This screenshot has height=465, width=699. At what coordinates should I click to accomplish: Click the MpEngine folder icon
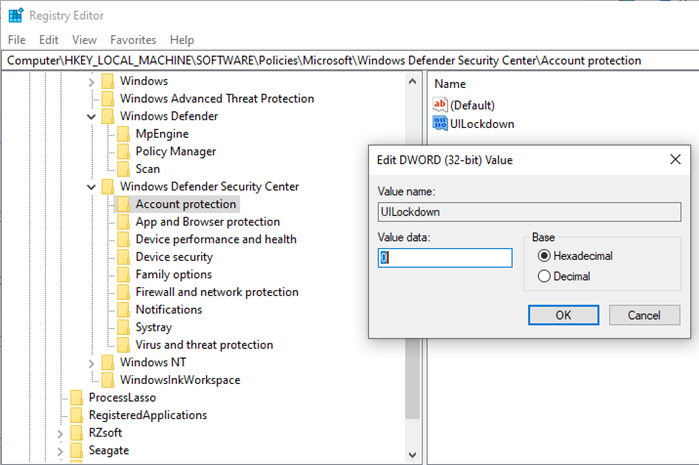123,134
